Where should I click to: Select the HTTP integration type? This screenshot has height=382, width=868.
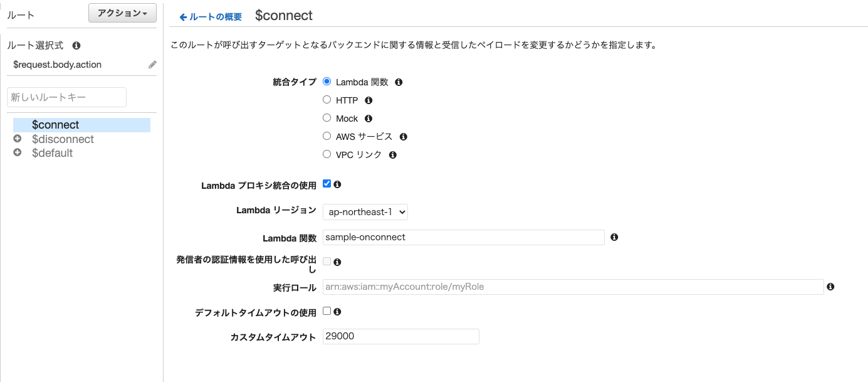click(327, 99)
